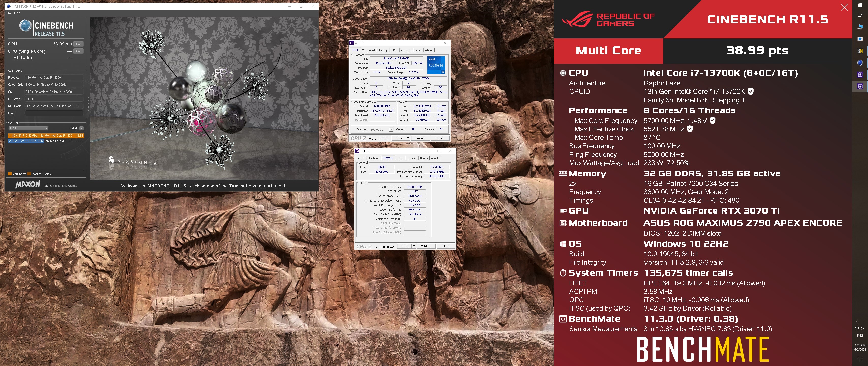Run the CPU (Single Core) test
This screenshot has width=868, height=366.
tap(79, 51)
